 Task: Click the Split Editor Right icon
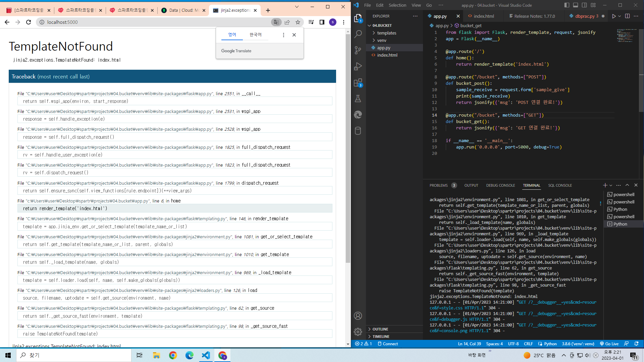(627, 16)
